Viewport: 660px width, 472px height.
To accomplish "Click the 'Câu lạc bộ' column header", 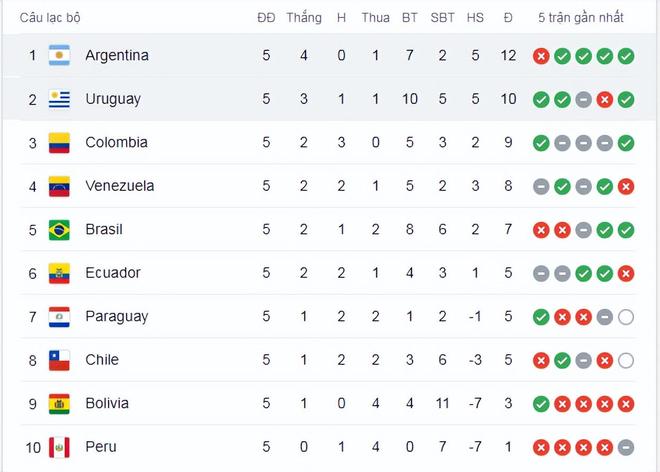I will pyautogui.click(x=50, y=18).
